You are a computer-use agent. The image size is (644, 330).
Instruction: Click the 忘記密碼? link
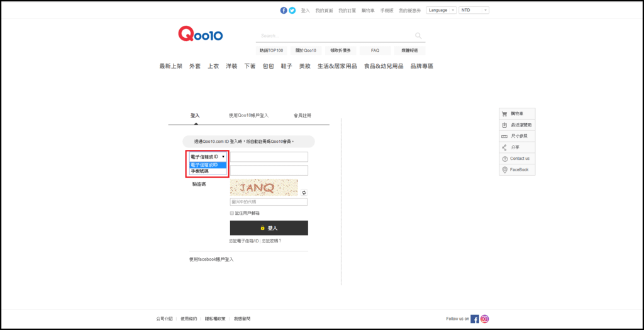click(272, 241)
